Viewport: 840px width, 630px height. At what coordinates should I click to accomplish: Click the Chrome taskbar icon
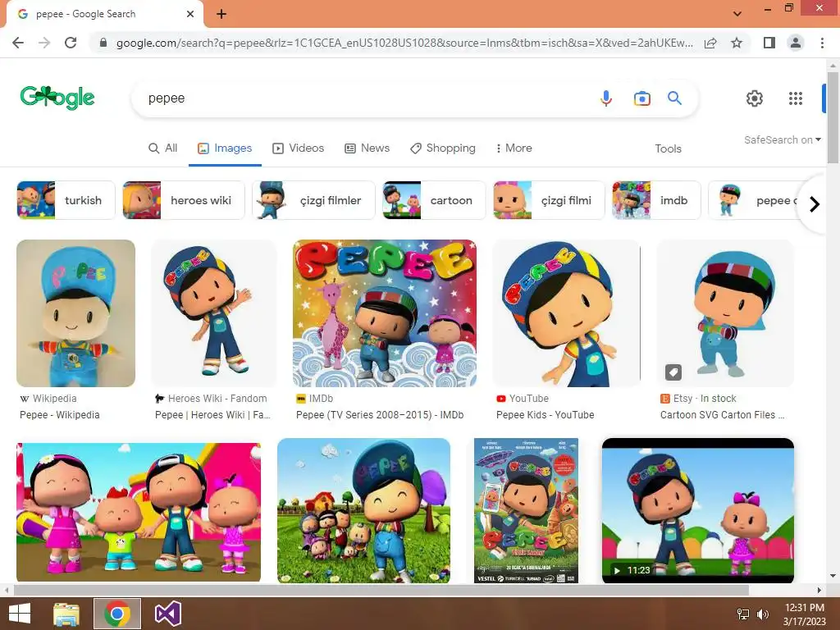[117, 614]
